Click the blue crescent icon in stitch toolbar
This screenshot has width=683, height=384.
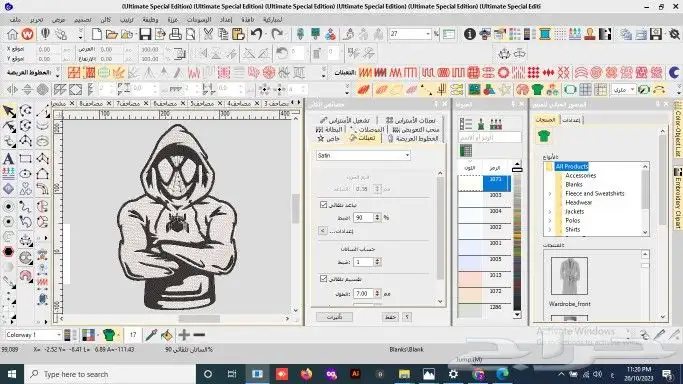tap(674, 72)
